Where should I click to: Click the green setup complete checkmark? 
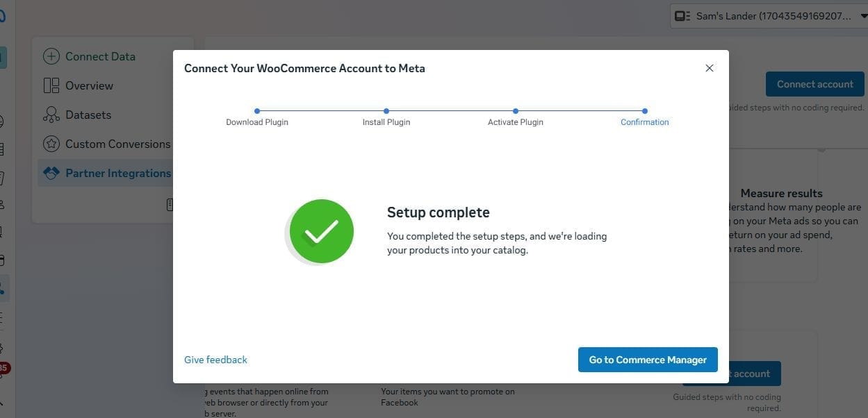coord(321,231)
